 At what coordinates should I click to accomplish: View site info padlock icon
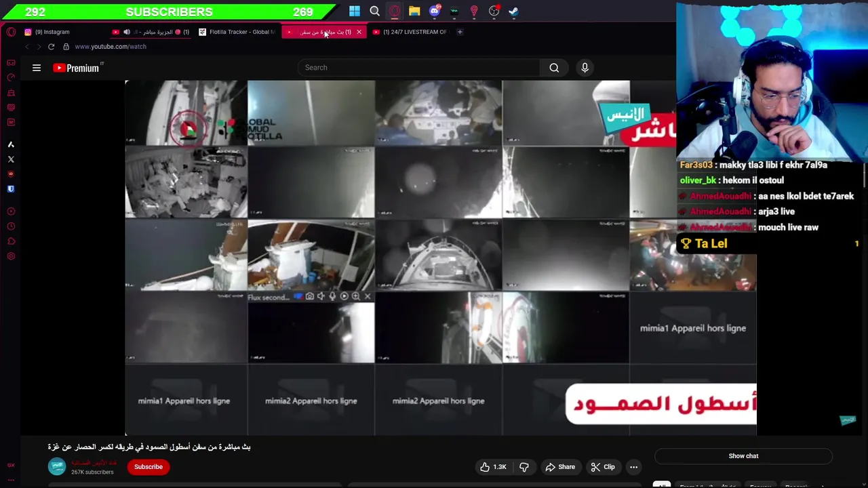pyautogui.click(x=66, y=47)
